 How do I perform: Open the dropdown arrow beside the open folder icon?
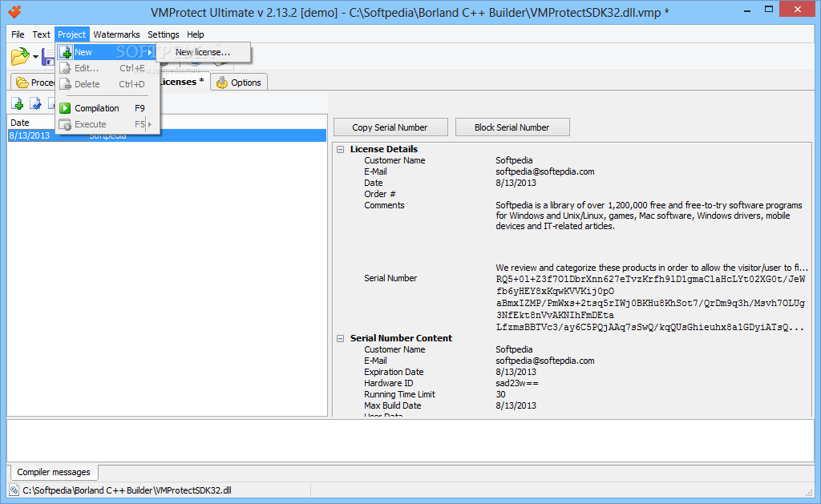(x=35, y=57)
